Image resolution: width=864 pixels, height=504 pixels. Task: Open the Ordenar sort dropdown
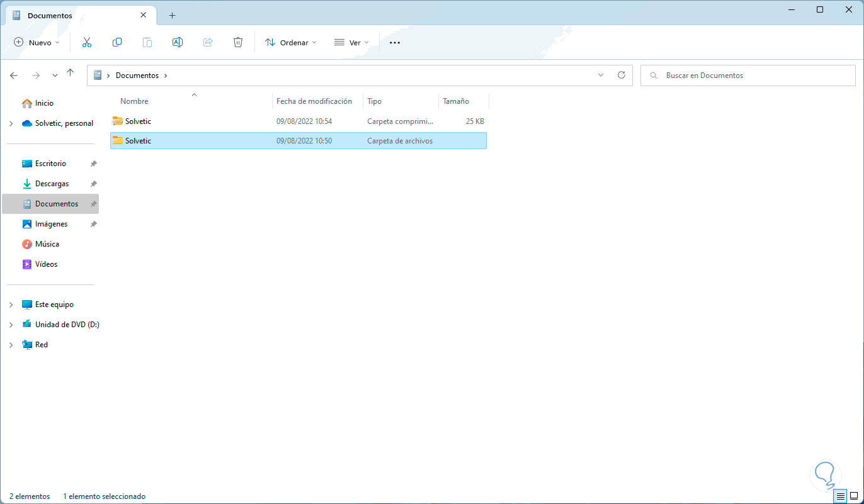291,42
